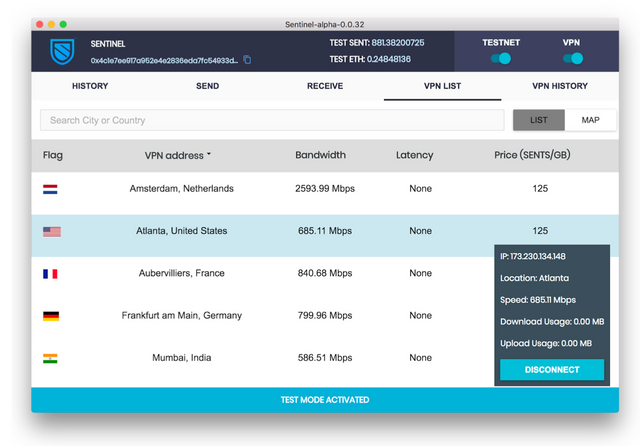Click the Bandwidth column header
This screenshot has width=640, height=446.
click(320, 155)
